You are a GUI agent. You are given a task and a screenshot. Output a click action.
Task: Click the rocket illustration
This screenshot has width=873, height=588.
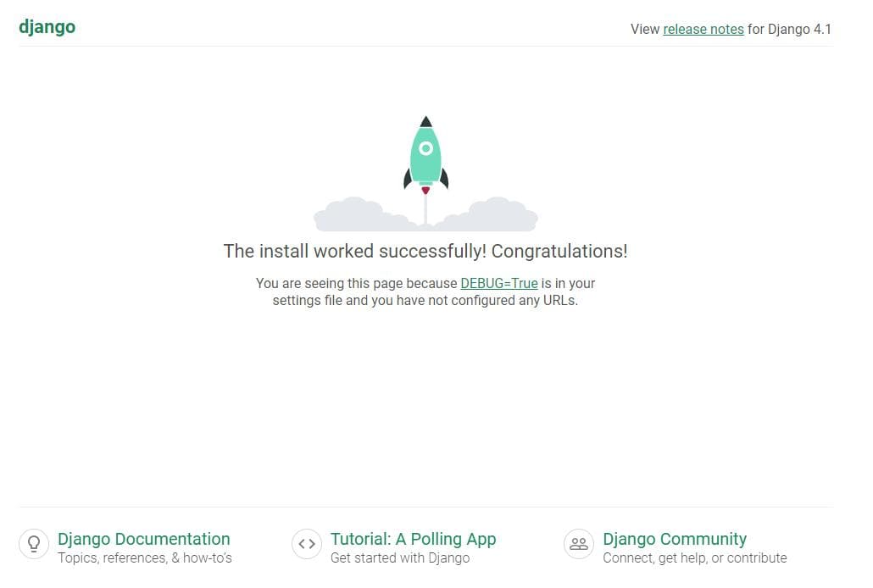(426, 173)
